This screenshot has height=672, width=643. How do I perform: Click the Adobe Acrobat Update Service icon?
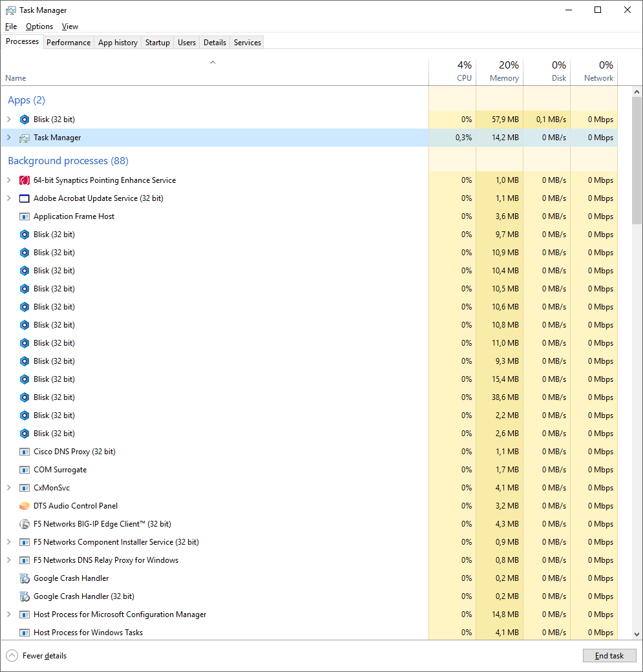point(24,198)
